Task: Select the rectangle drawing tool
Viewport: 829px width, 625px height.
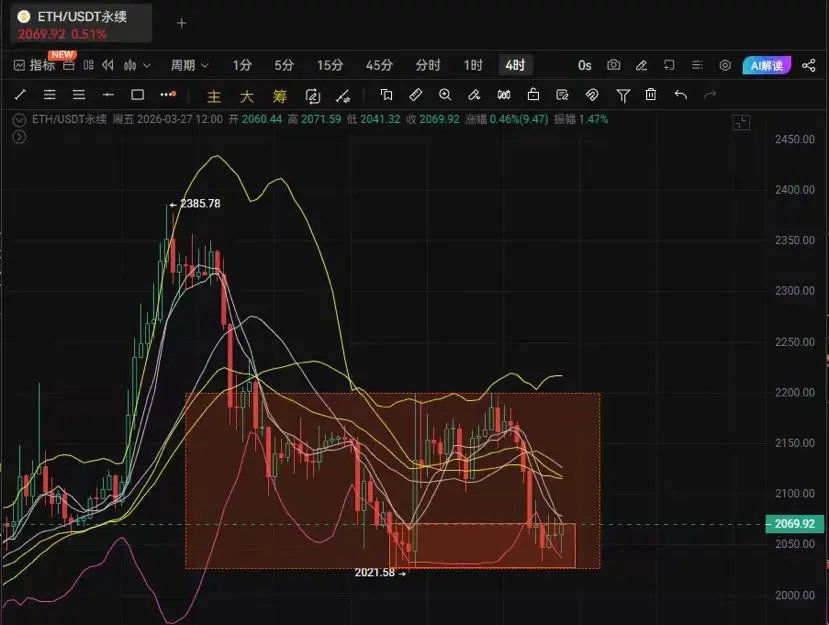Action: click(137, 95)
